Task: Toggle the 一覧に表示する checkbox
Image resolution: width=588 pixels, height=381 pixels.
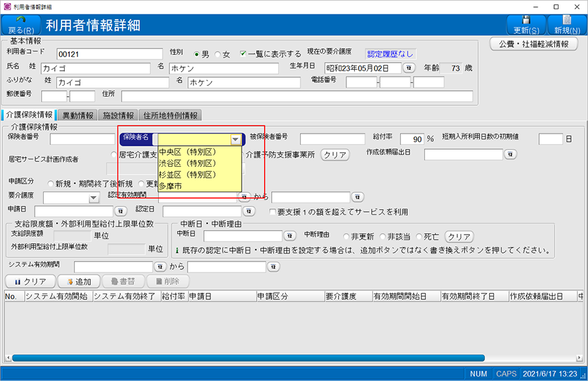Action: pyautogui.click(x=243, y=54)
